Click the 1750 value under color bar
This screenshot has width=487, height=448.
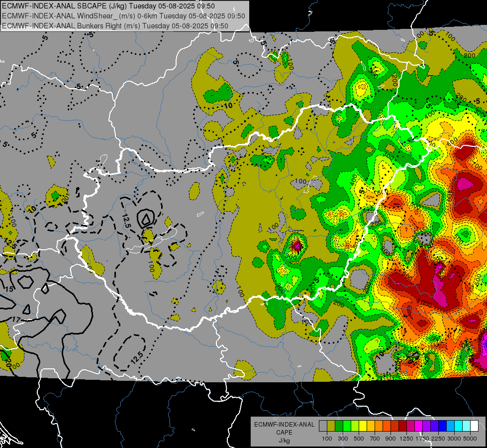pos(422,439)
